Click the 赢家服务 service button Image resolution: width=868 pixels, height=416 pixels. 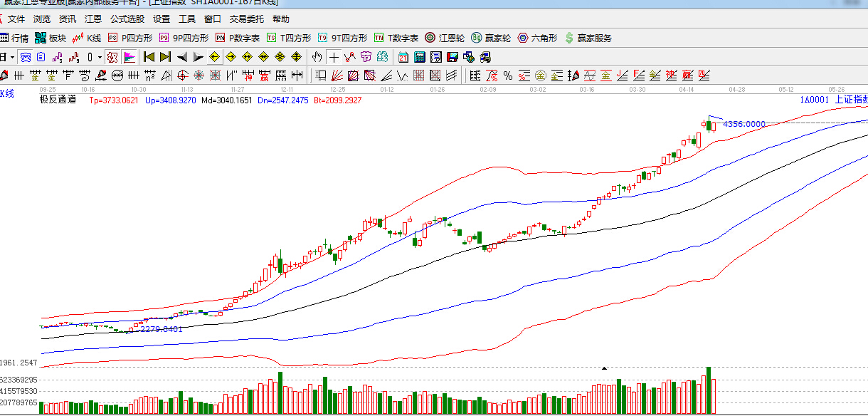pos(588,38)
